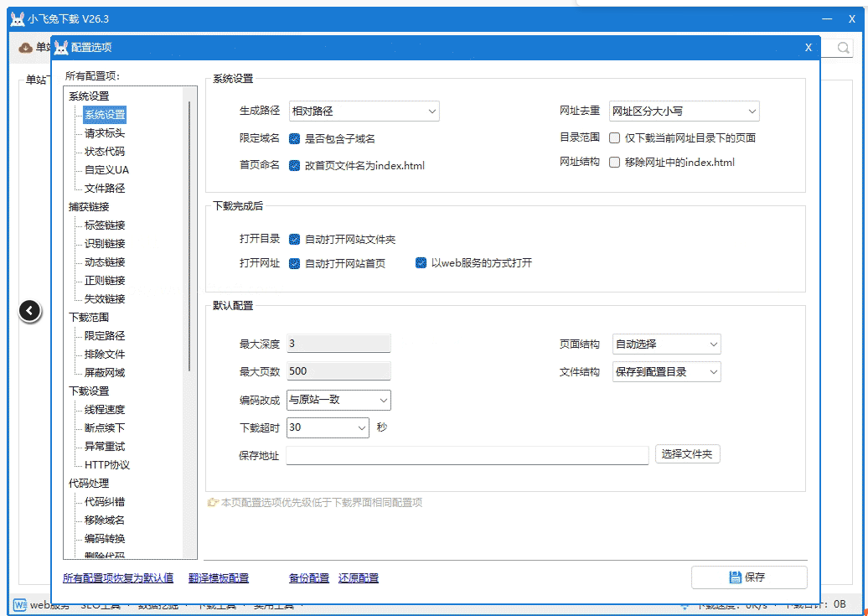Image resolution: width=868 pixels, height=616 pixels.
Task: Click the circular arrow collapse icon on left edge
Action: tap(30, 310)
